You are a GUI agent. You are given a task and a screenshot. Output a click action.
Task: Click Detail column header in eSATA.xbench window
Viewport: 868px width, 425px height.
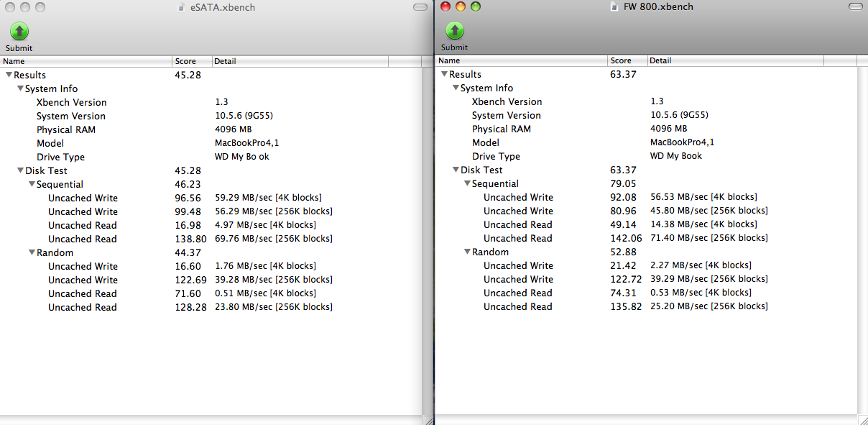point(300,61)
